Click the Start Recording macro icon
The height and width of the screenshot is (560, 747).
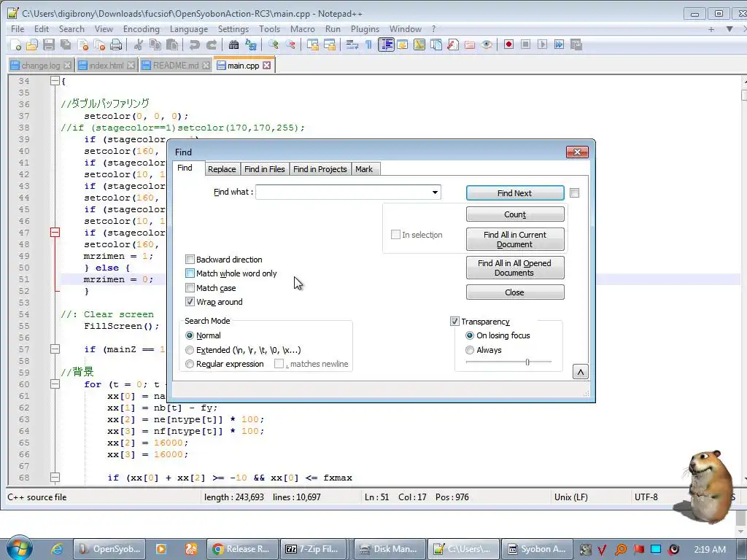click(x=508, y=44)
